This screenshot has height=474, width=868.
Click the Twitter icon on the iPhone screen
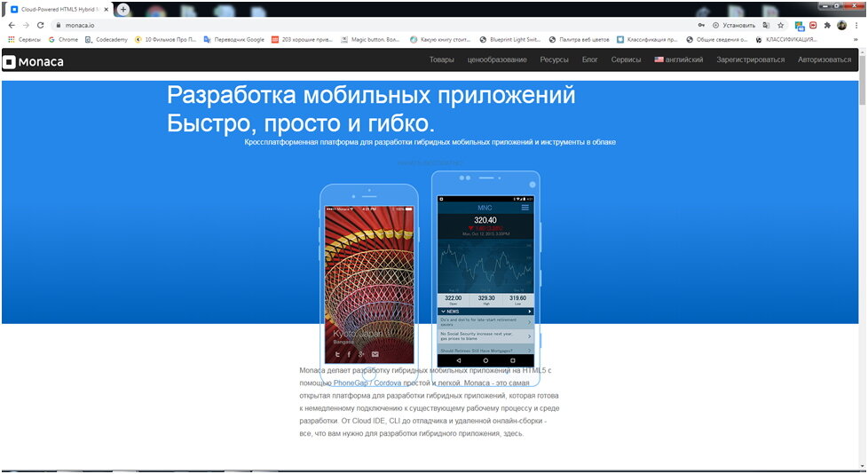[337, 354]
